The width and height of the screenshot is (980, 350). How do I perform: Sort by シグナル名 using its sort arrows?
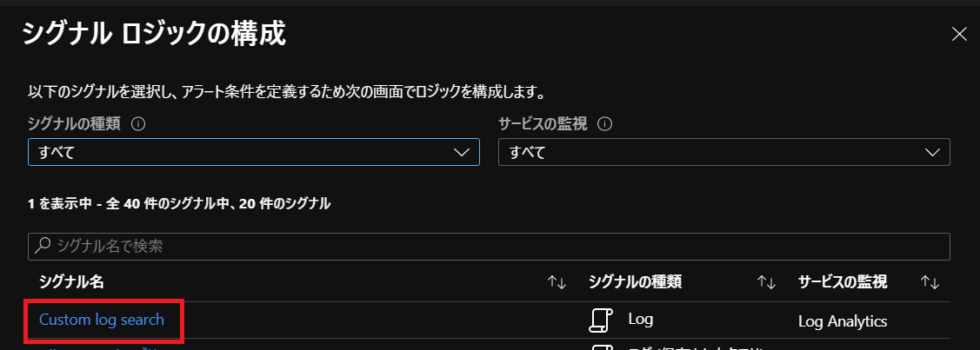[557, 282]
